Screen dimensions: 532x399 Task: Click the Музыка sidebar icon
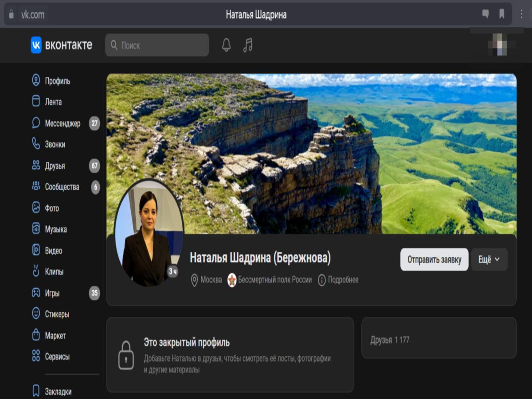coord(36,229)
